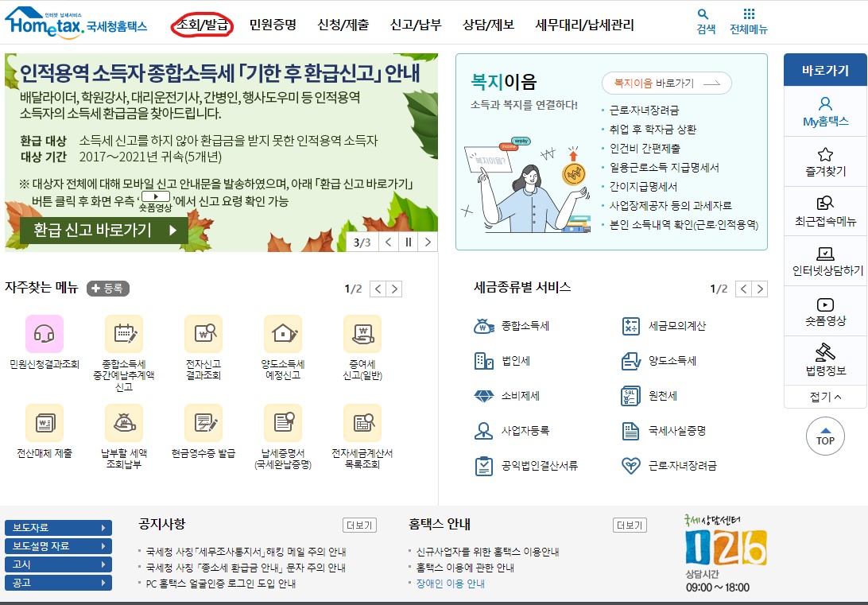
Task: Open 사업자등록 service
Action: point(512,431)
